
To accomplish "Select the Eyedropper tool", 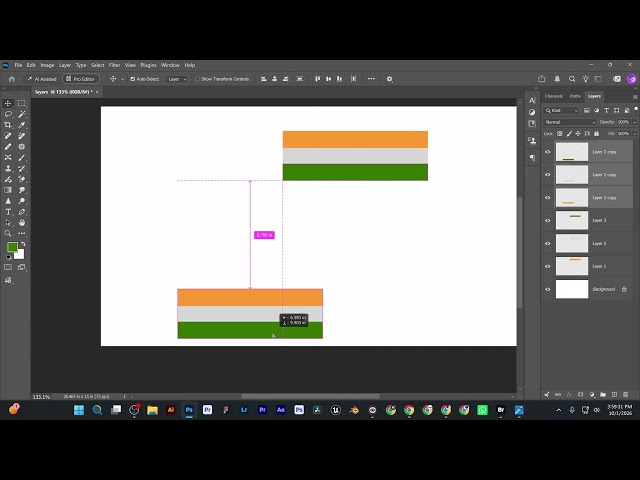I will [22, 125].
